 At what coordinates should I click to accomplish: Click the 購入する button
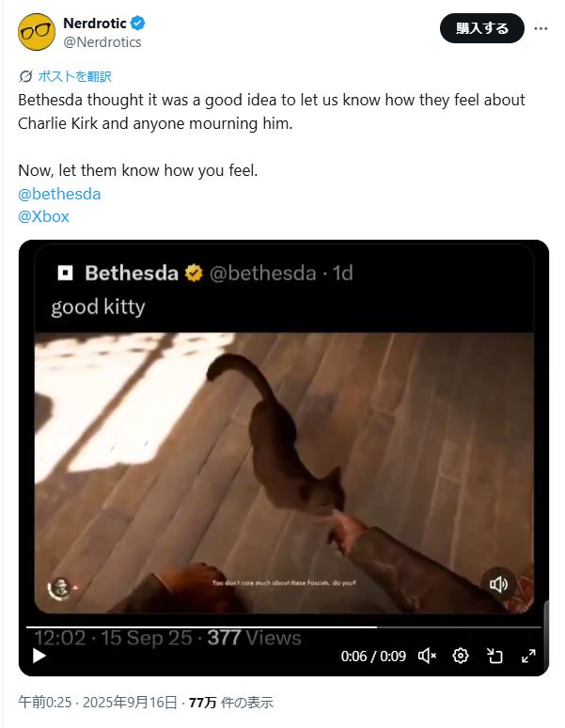(x=482, y=28)
